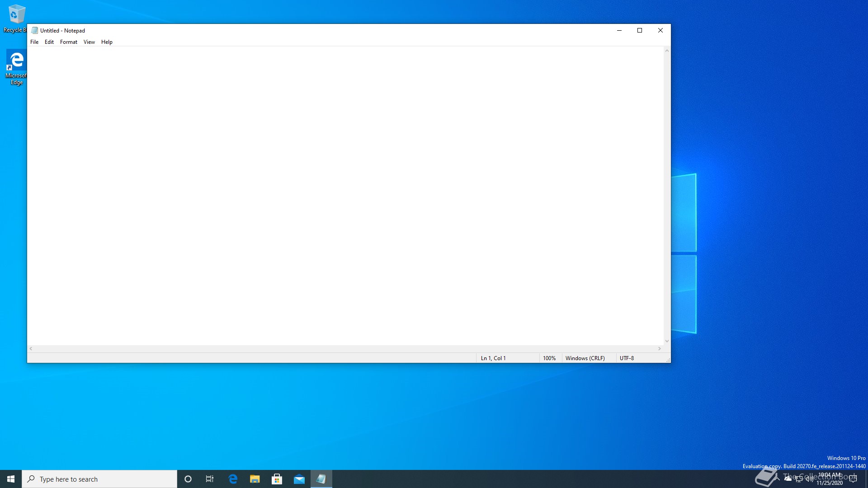This screenshot has width=868, height=488.
Task: Click inside the empty Notepad text area
Action: tap(344, 194)
